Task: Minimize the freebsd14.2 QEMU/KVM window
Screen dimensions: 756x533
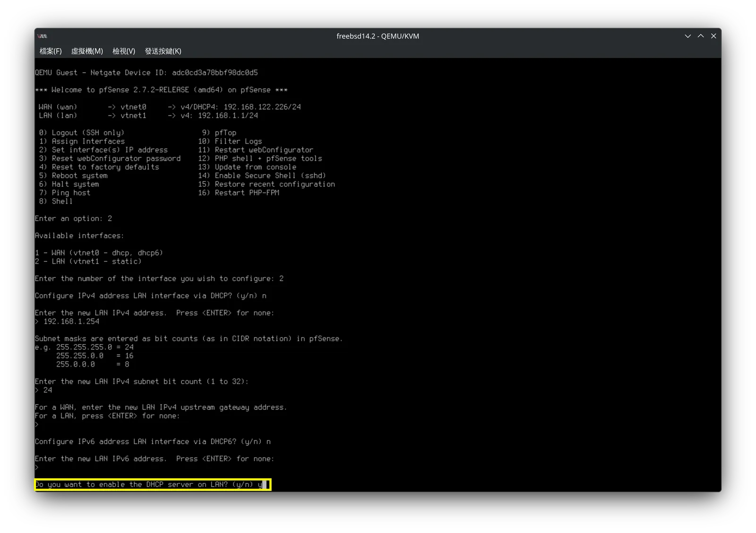Action: [x=688, y=36]
